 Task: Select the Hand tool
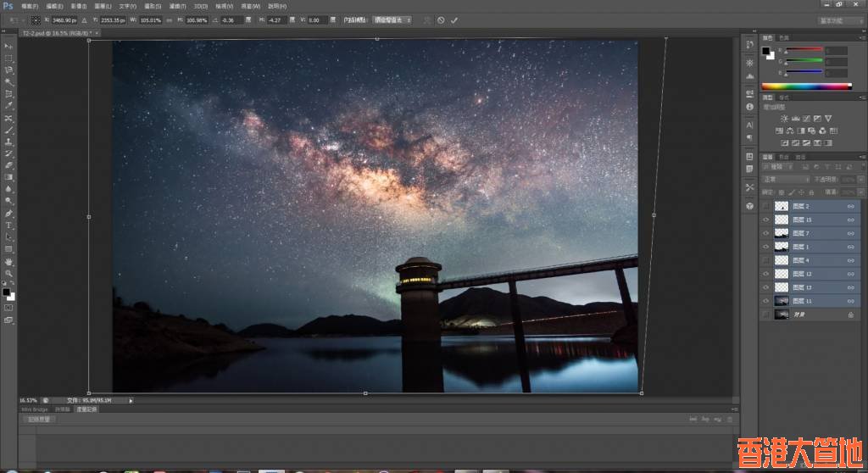coord(8,261)
